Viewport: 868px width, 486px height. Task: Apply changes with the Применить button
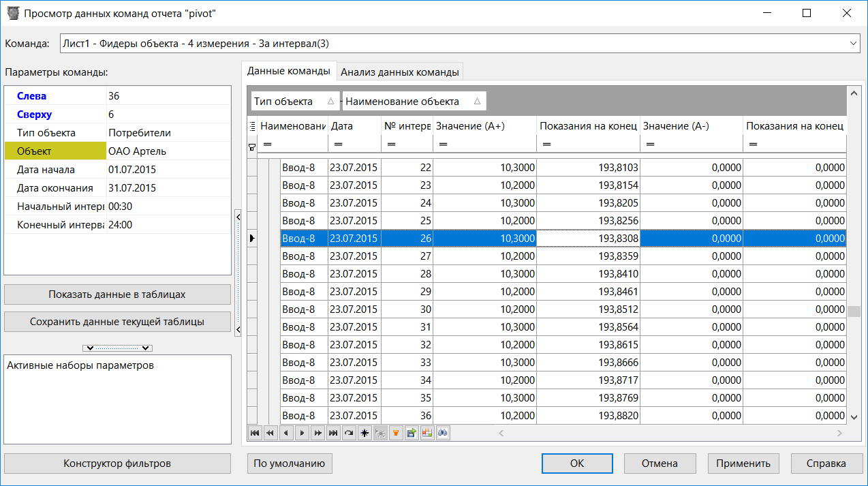coord(743,463)
